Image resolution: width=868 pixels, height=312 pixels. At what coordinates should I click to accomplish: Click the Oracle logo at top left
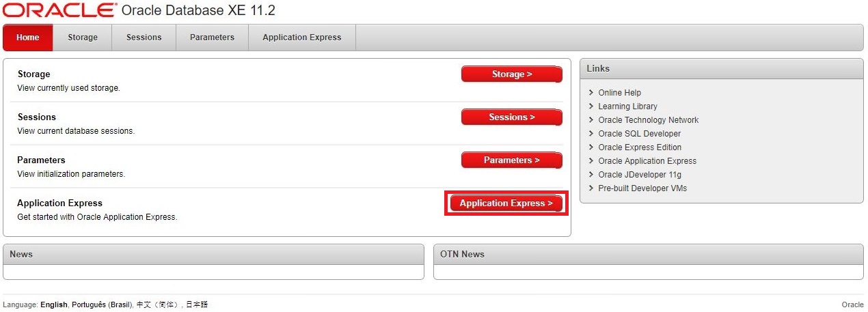tap(59, 10)
